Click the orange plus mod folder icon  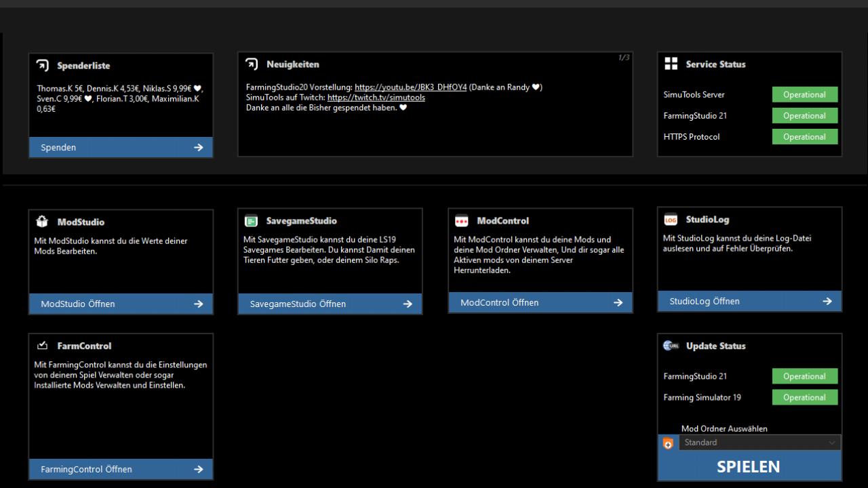coord(668,444)
